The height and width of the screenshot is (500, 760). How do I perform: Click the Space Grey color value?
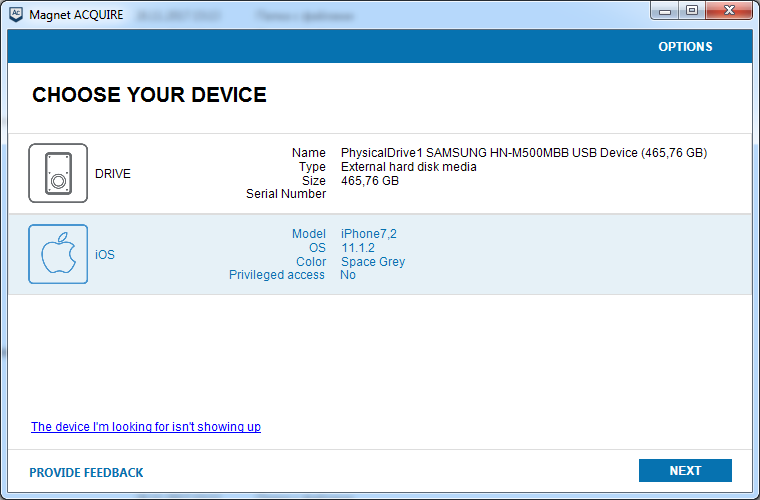point(373,262)
